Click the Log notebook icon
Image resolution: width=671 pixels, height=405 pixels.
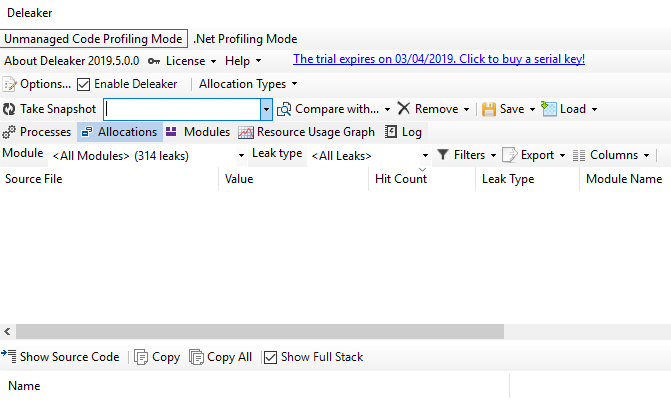click(390, 131)
